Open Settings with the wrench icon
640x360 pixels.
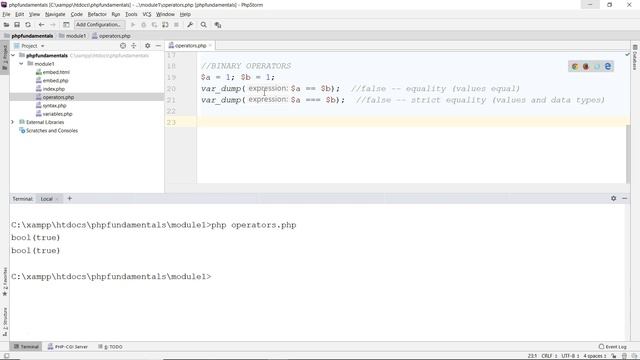click(190, 25)
